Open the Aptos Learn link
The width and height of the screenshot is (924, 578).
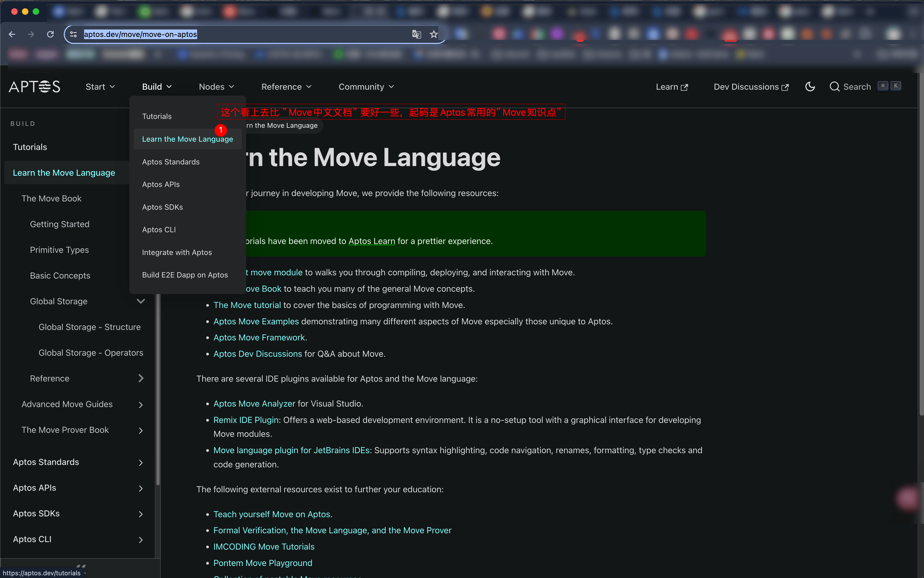tap(371, 241)
